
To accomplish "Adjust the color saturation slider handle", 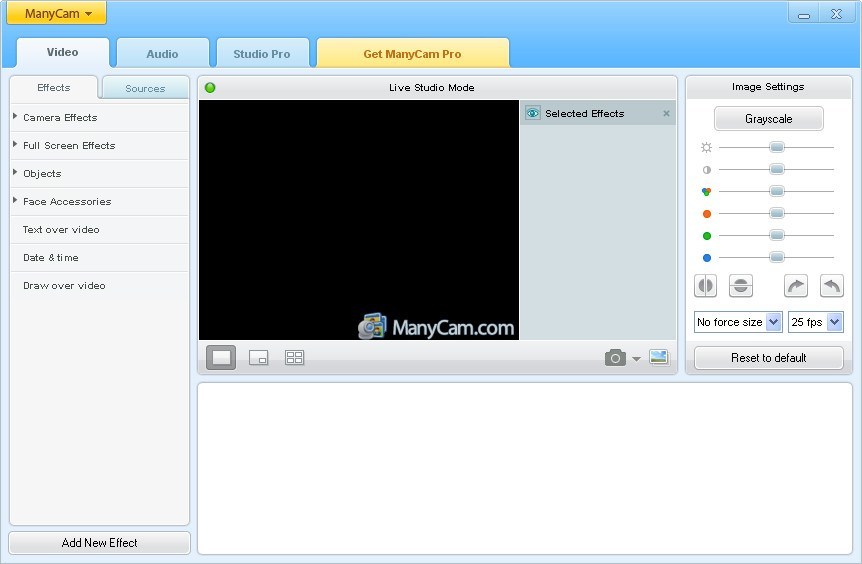I will click(777, 191).
